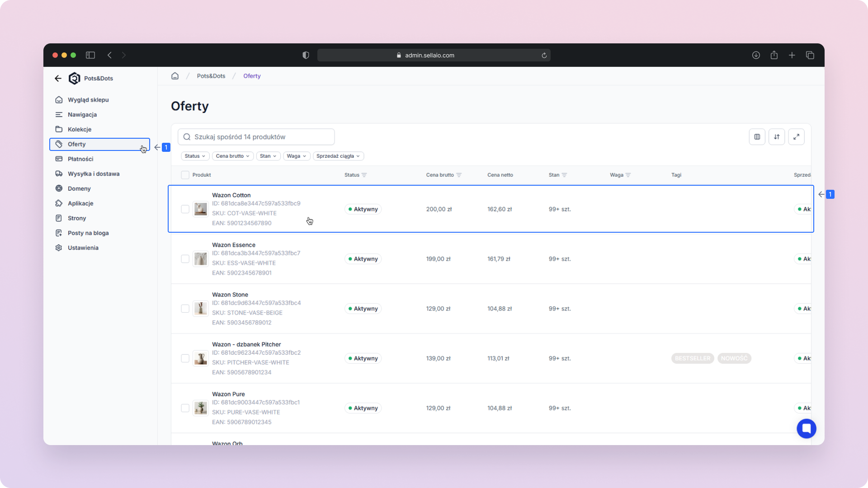Check the Wazon Stone row checkbox
The width and height of the screenshot is (868, 488).
pyautogui.click(x=185, y=309)
